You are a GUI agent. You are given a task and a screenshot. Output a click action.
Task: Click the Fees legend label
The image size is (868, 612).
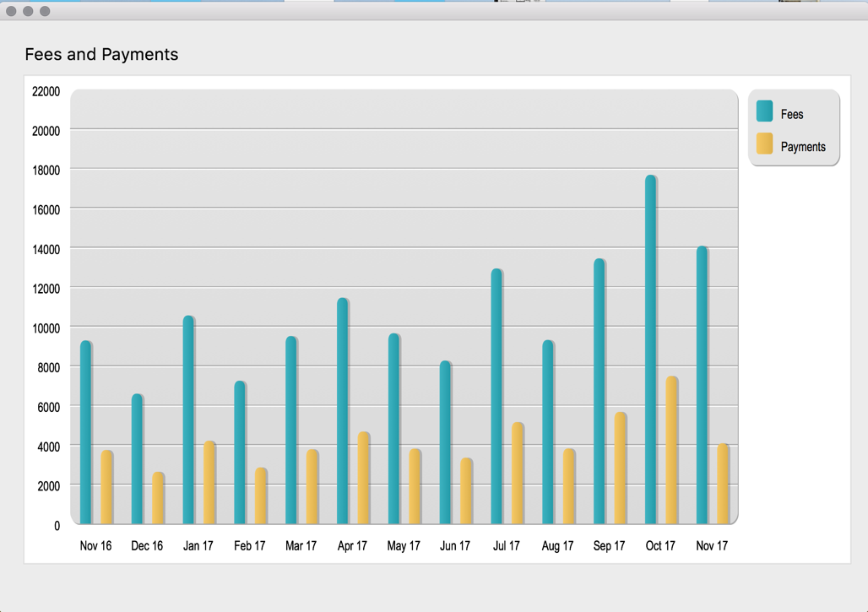point(792,113)
